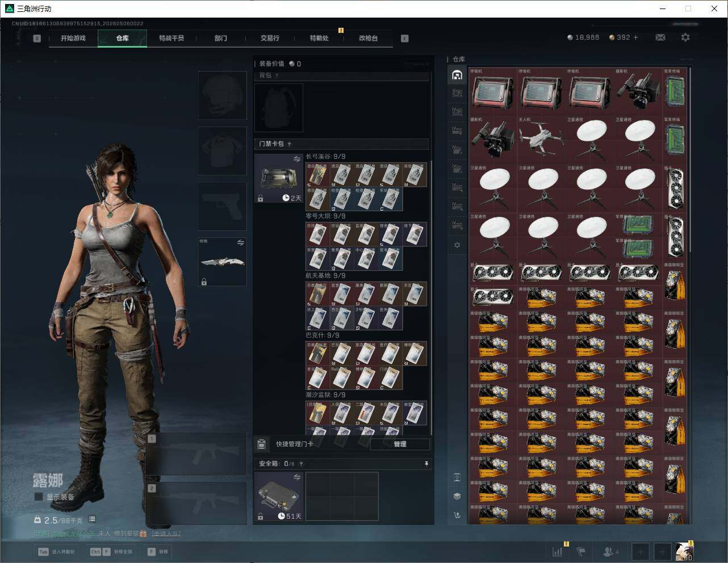Viewport: 728px width, 563px height.
Task: Click the Q previous-tab key icon
Action: click(37, 39)
